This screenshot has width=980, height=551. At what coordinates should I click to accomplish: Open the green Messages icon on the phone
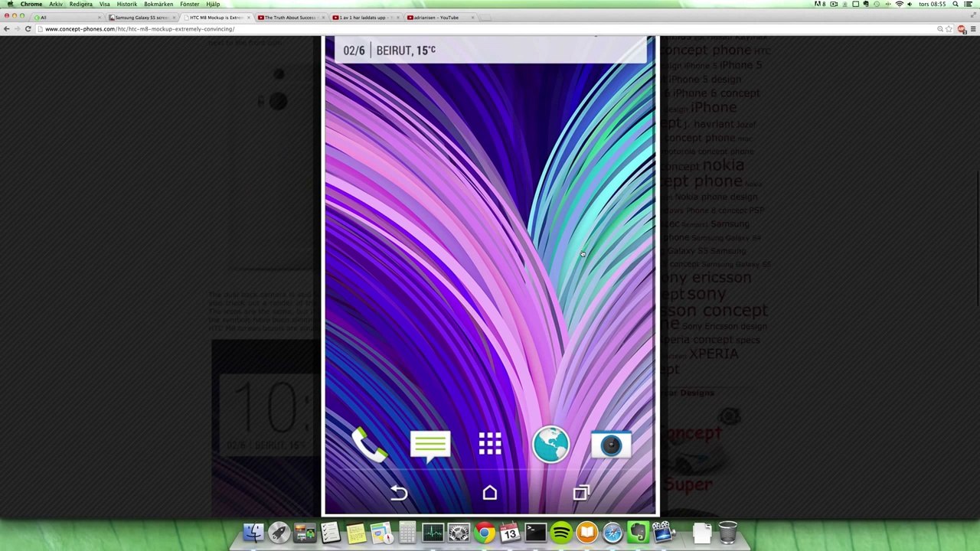point(430,445)
